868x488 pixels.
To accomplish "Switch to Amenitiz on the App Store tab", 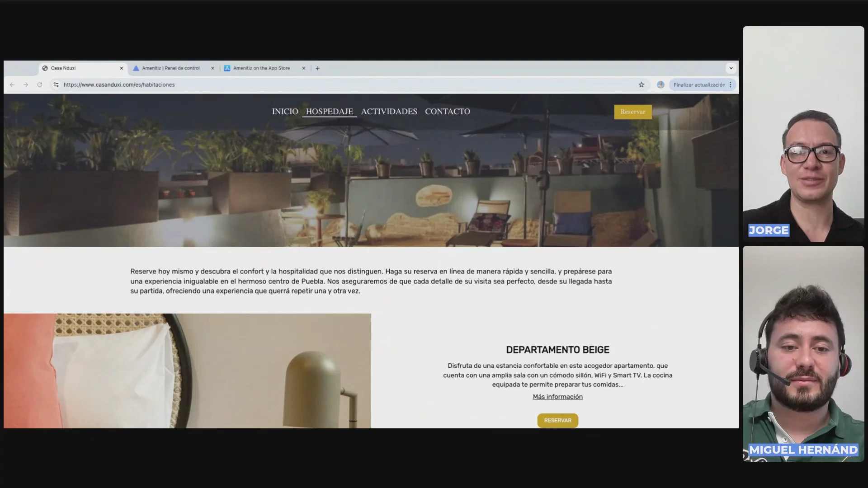I will point(264,68).
